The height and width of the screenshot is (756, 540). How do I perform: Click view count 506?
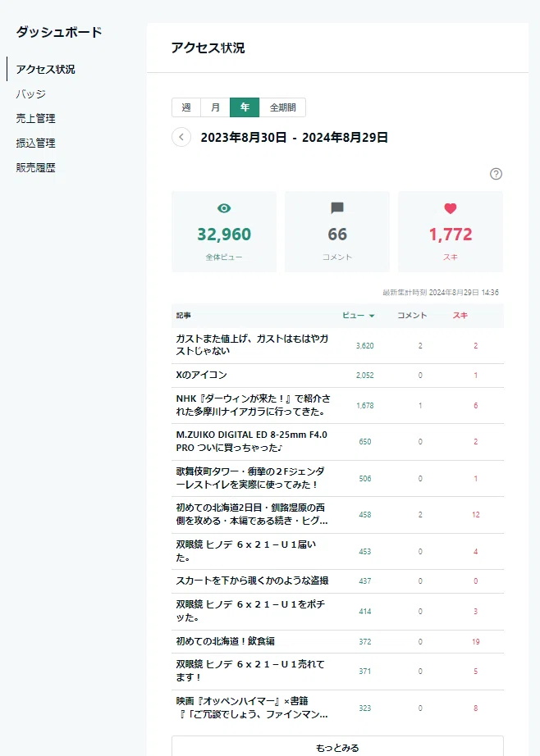(x=365, y=478)
